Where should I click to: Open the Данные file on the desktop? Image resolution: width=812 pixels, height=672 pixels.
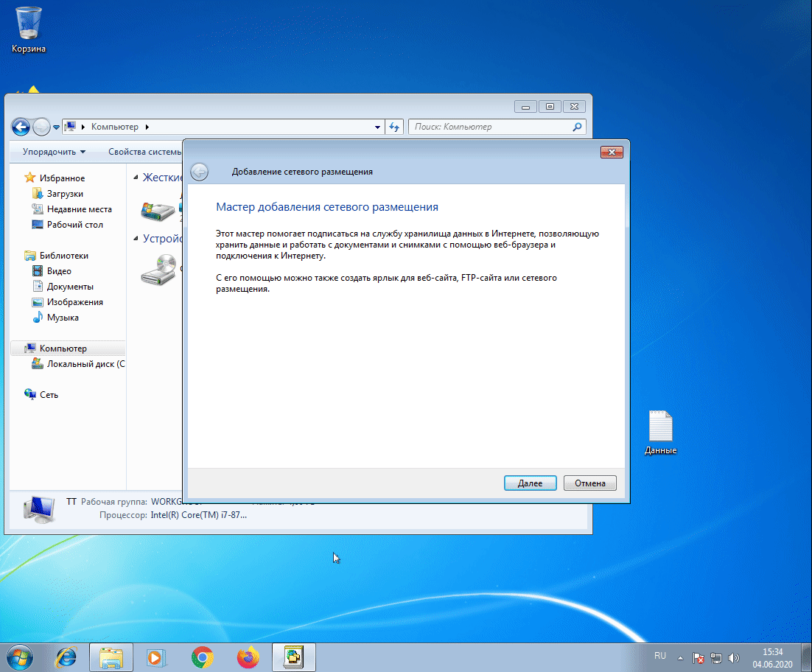coord(660,433)
